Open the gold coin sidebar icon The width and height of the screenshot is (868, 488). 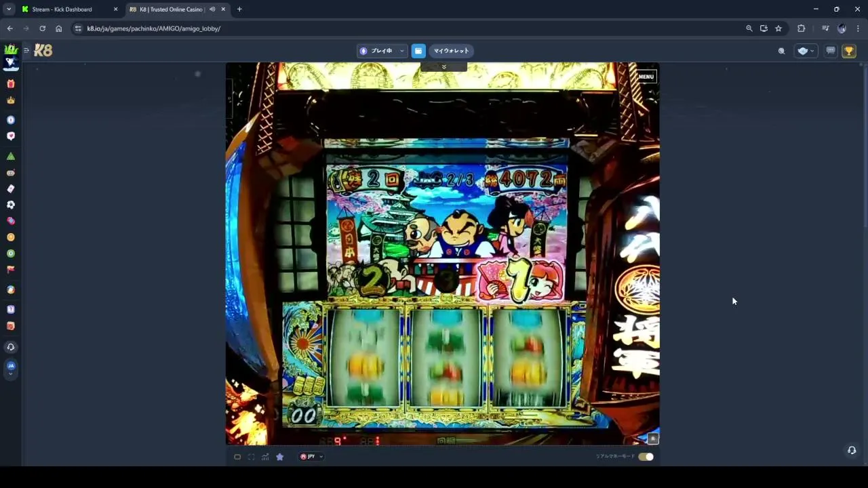pos(10,237)
